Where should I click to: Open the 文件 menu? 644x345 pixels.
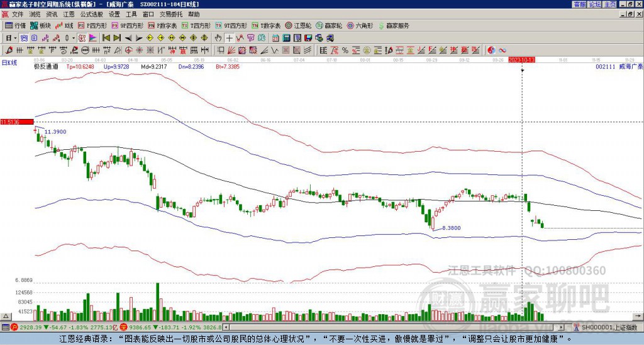(x=18, y=14)
